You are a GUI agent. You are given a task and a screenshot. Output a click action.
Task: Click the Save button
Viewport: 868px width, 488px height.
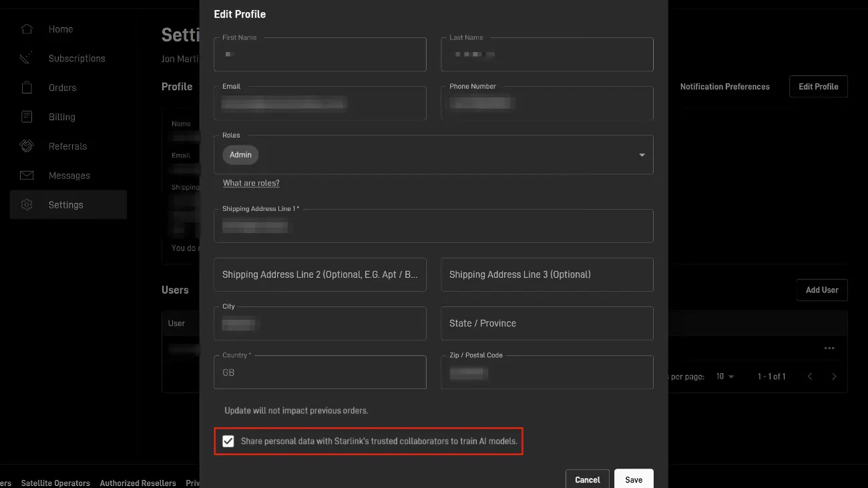(633, 479)
